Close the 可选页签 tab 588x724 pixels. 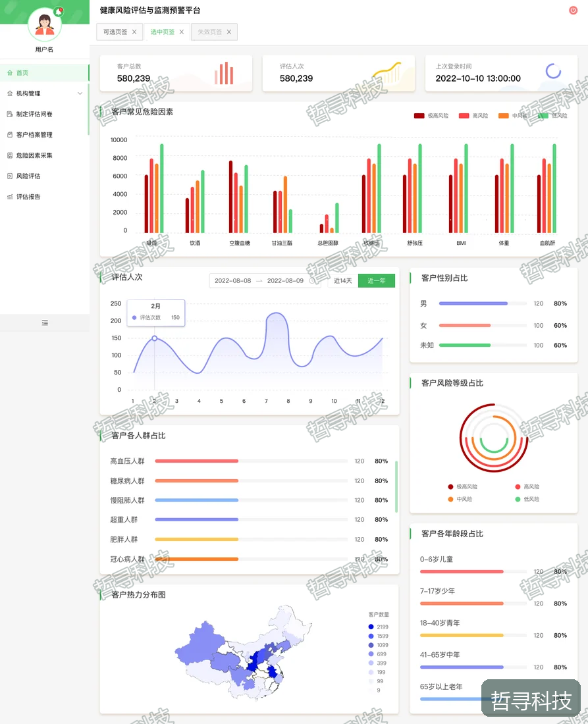click(x=134, y=32)
